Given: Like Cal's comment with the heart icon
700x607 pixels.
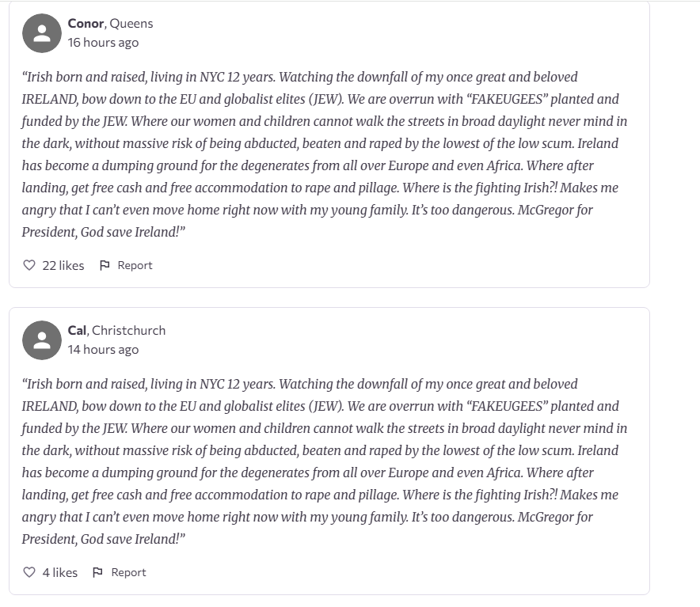Looking at the screenshot, I should point(29,573).
